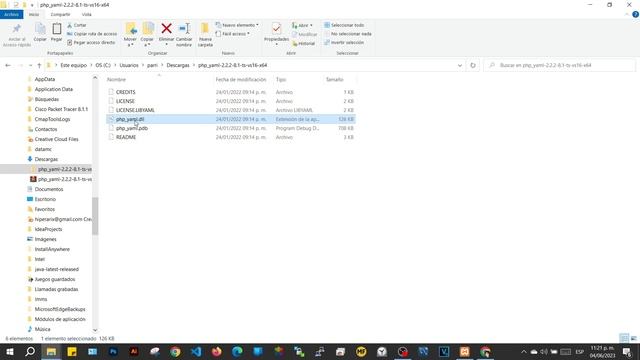Sort by the Tamaño column header
This screenshot has height=360, width=640.
tap(335, 80)
